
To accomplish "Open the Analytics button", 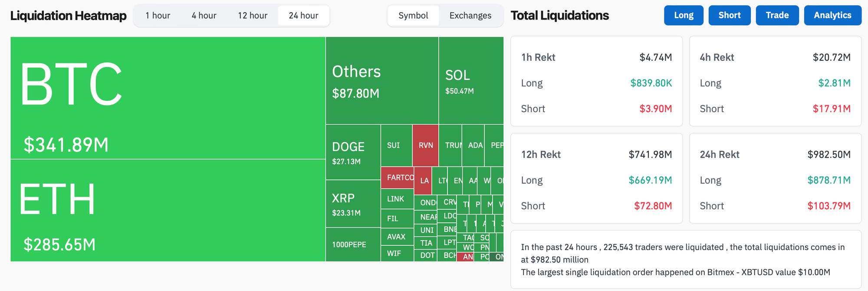I will click(x=832, y=15).
